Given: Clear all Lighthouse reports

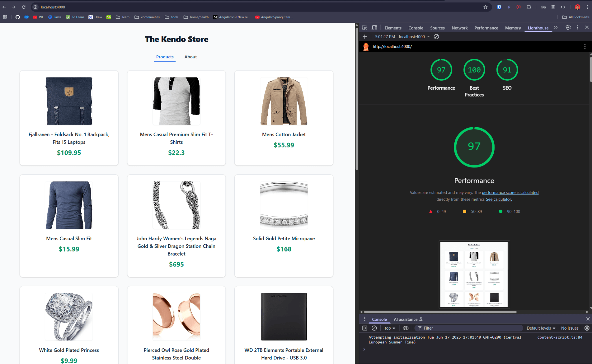Looking at the screenshot, I should tap(436, 37).
